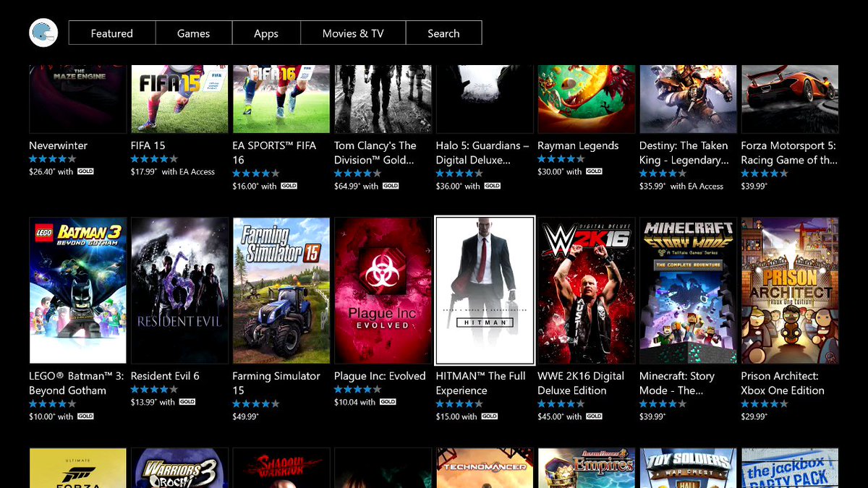Open the Rayman Legends cover

click(x=587, y=99)
